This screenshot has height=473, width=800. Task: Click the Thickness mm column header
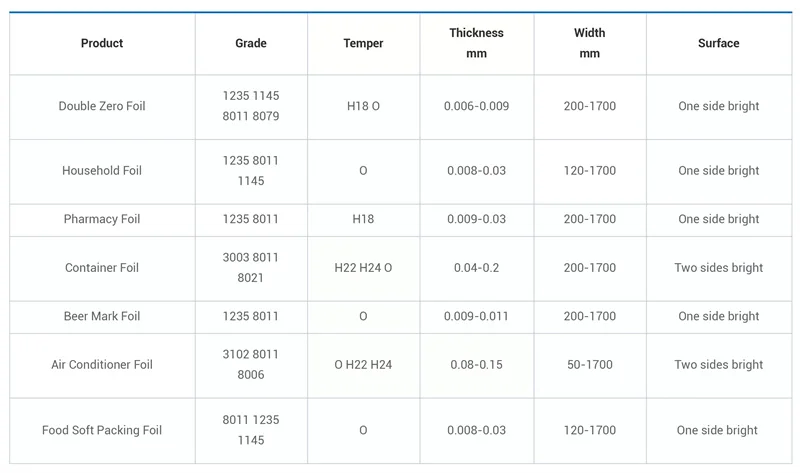point(476,43)
